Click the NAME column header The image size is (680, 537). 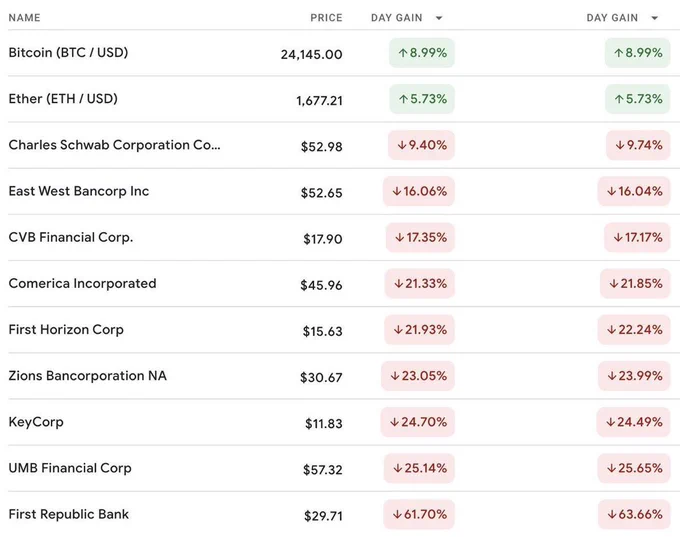[24, 18]
